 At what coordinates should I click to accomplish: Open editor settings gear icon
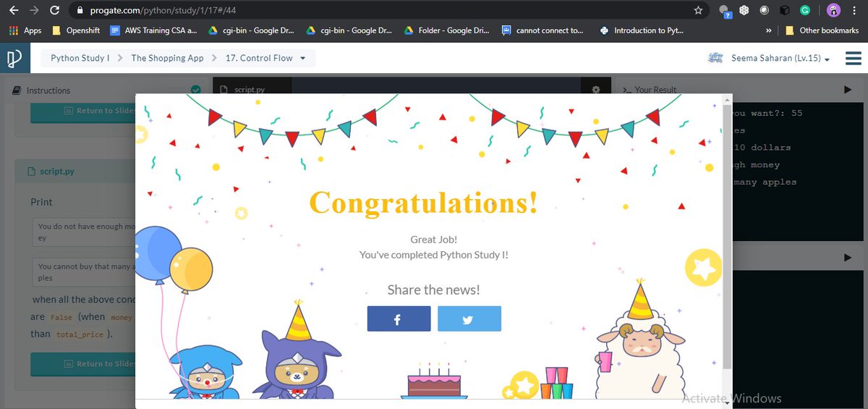pyautogui.click(x=596, y=90)
